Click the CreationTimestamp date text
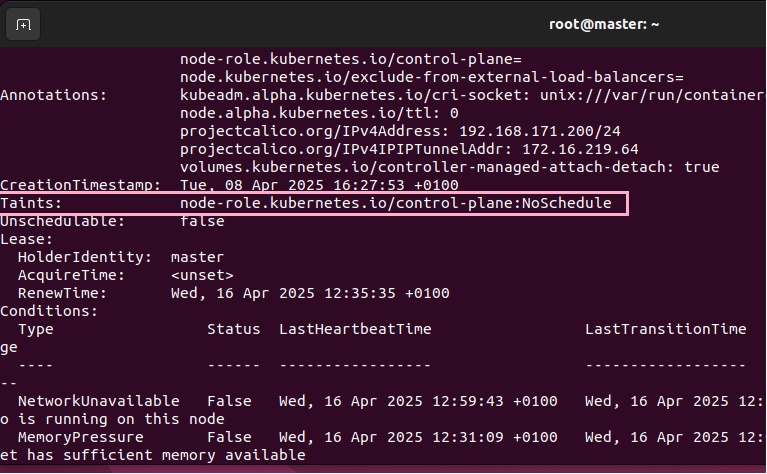This screenshot has height=474, width=767. click(x=319, y=185)
